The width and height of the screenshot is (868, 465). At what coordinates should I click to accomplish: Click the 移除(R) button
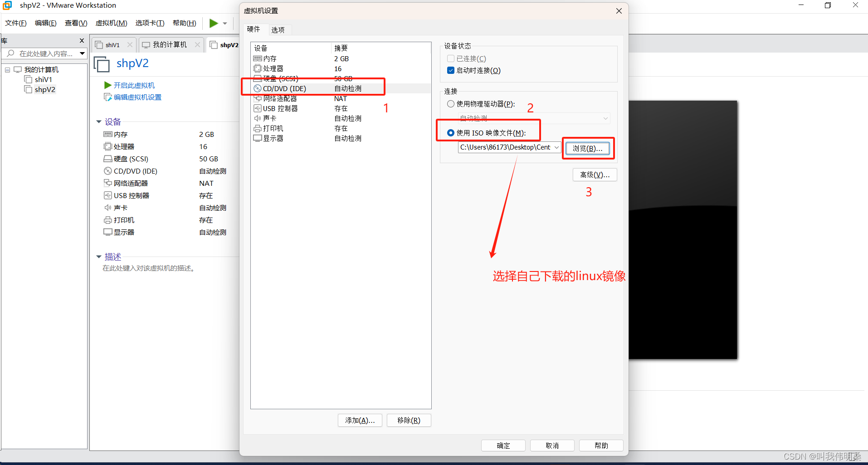409,420
